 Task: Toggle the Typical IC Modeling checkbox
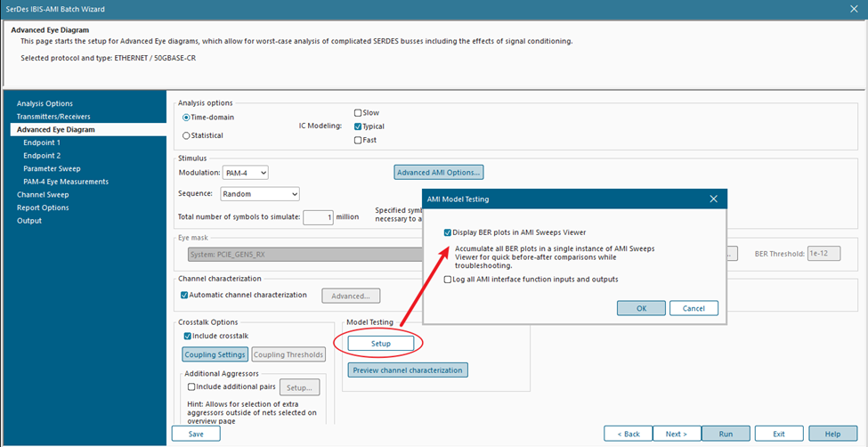click(358, 126)
